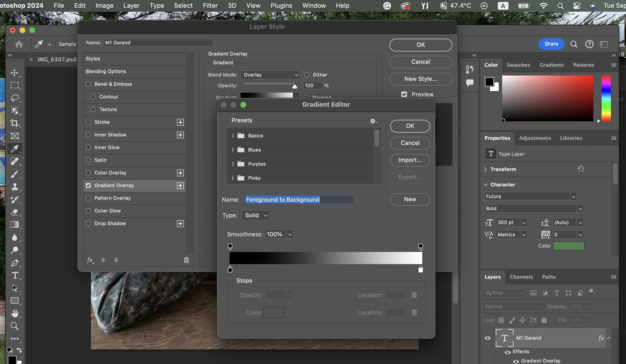Delete effect with Layer Style trash icon
Image resolution: width=626 pixels, height=364 pixels.
tap(186, 260)
